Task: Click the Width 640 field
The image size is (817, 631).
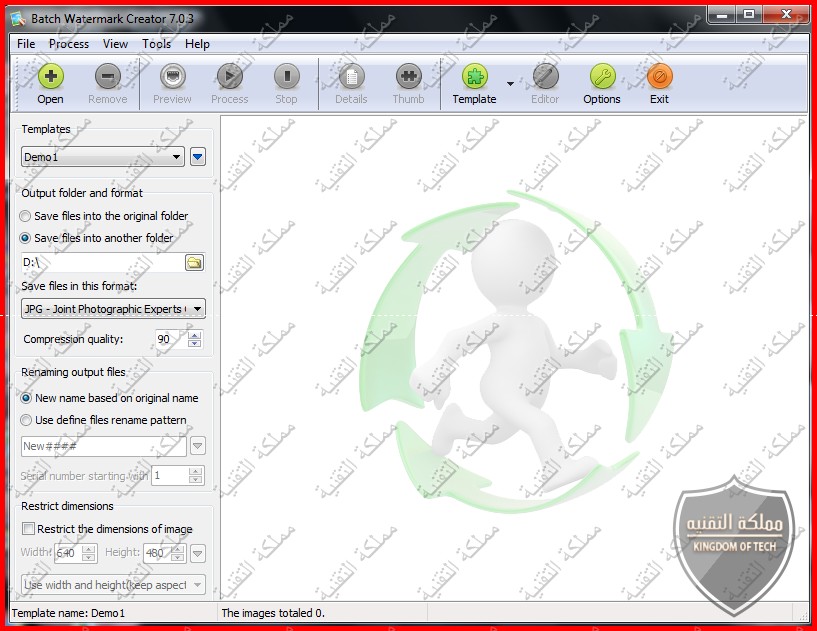Action: point(69,553)
